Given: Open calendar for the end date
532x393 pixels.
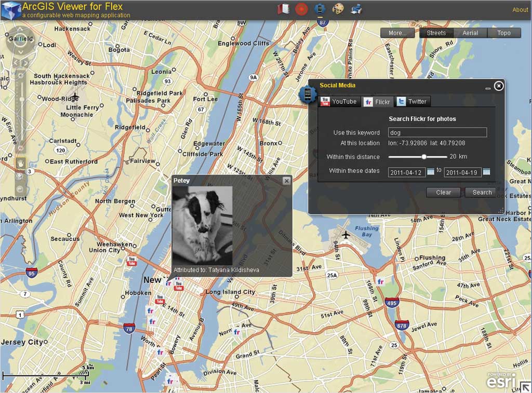Looking at the screenshot, I should [x=486, y=171].
